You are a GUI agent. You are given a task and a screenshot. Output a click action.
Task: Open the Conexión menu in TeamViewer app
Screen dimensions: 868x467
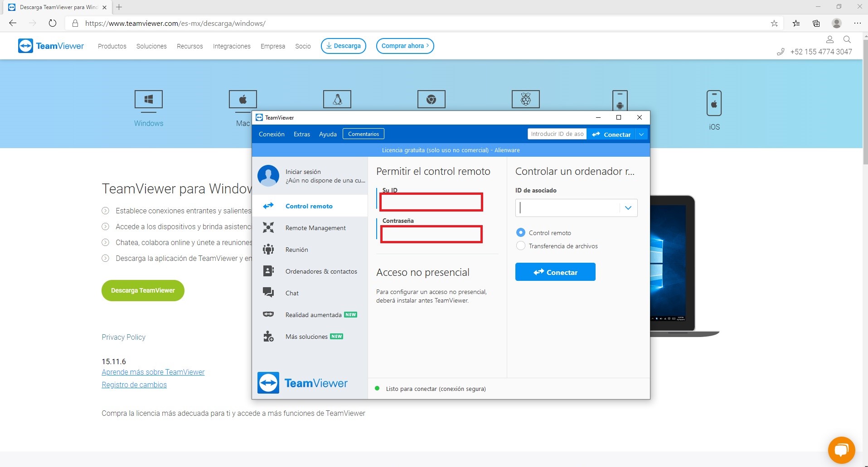[272, 134]
